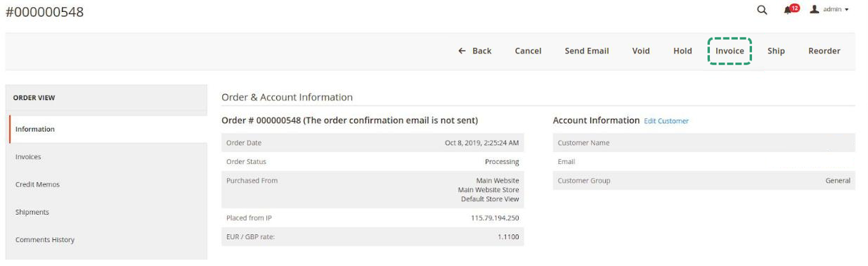
Task: Create an Invoice for the order
Action: click(x=730, y=51)
